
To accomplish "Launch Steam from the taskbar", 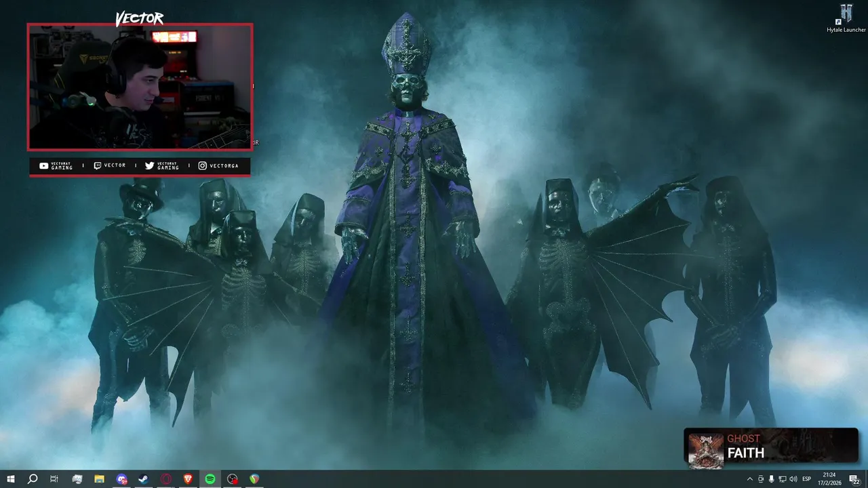I will point(143,479).
